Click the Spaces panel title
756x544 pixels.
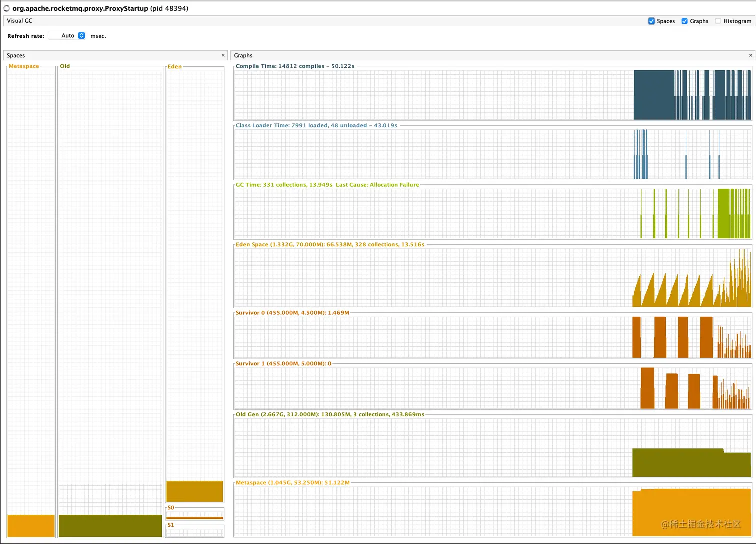[x=16, y=55]
